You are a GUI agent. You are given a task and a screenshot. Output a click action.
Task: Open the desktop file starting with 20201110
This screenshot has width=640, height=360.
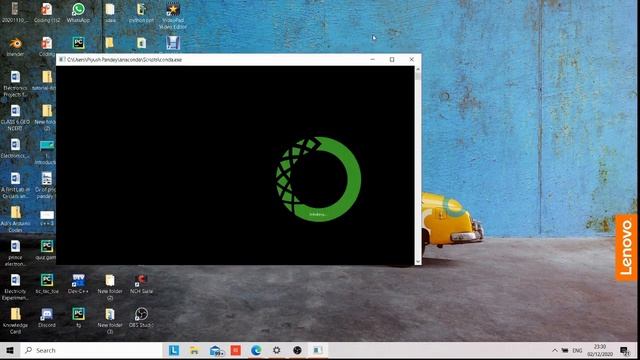[15, 13]
